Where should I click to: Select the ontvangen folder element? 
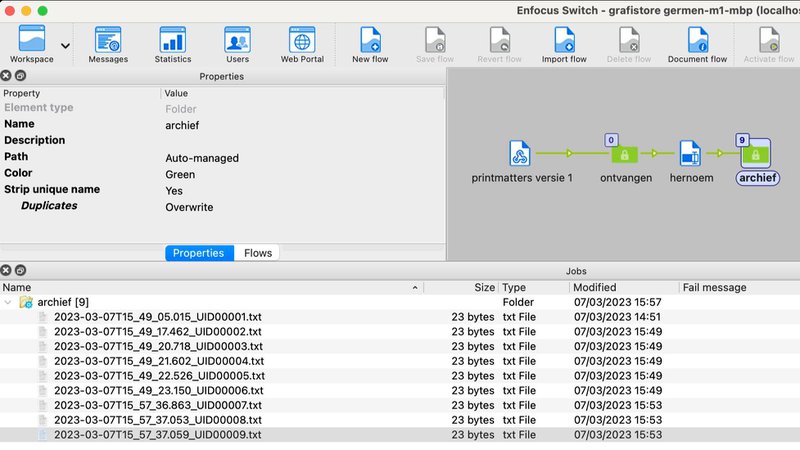coord(623,154)
